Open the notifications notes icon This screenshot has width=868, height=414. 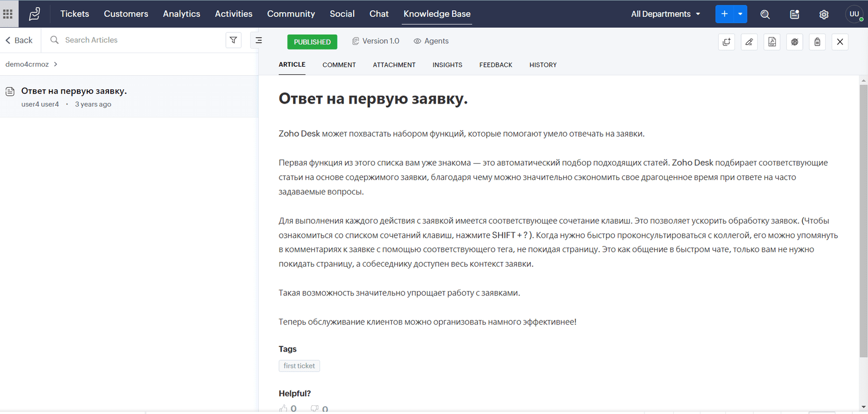794,14
